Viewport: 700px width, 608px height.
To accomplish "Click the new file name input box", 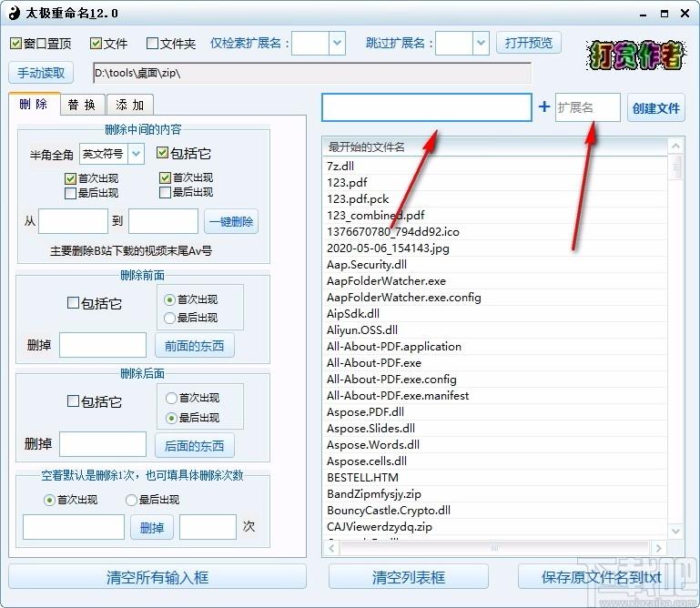I will pos(426,107).
